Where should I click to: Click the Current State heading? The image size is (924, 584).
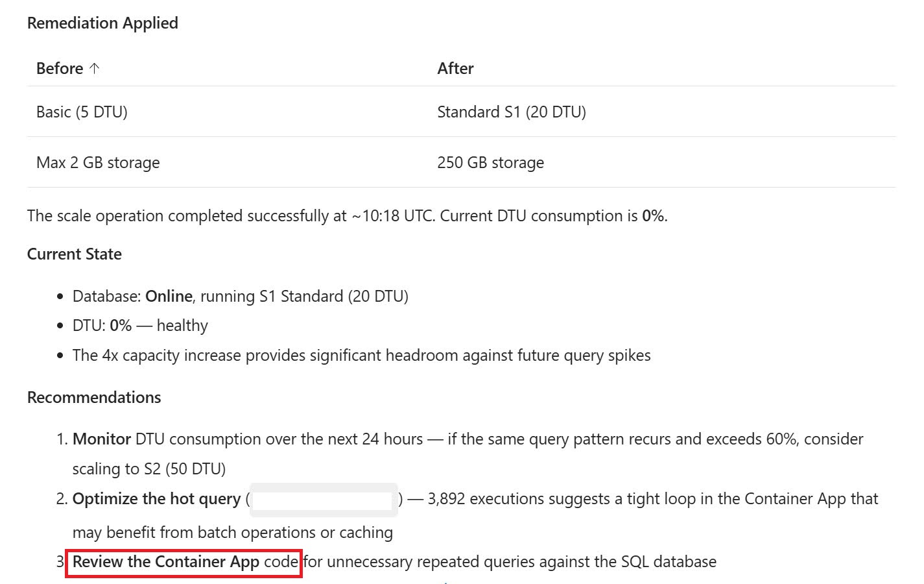pyautogui.click(x=74, y=254)
